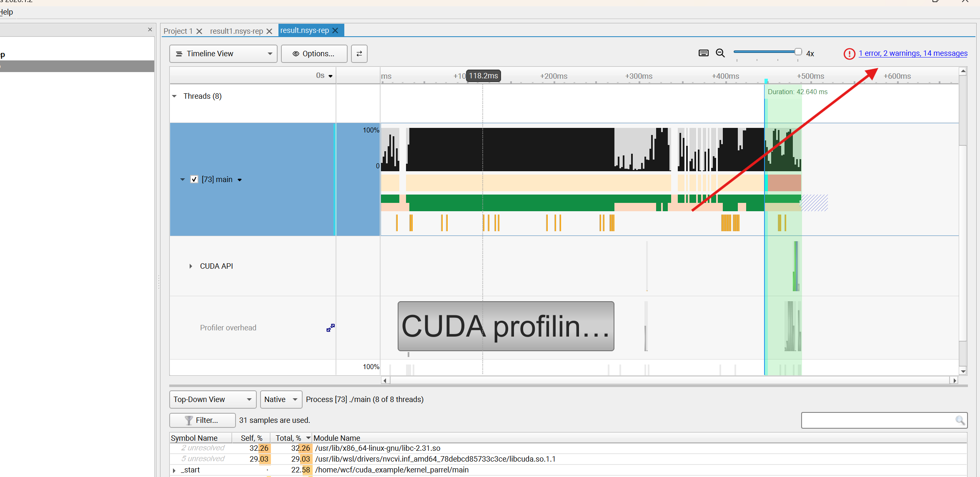Screen dimensions: 980x477
Task: Click the keyboard shortcuts icon
Action: pyautogui.click(x=704, y=53)
